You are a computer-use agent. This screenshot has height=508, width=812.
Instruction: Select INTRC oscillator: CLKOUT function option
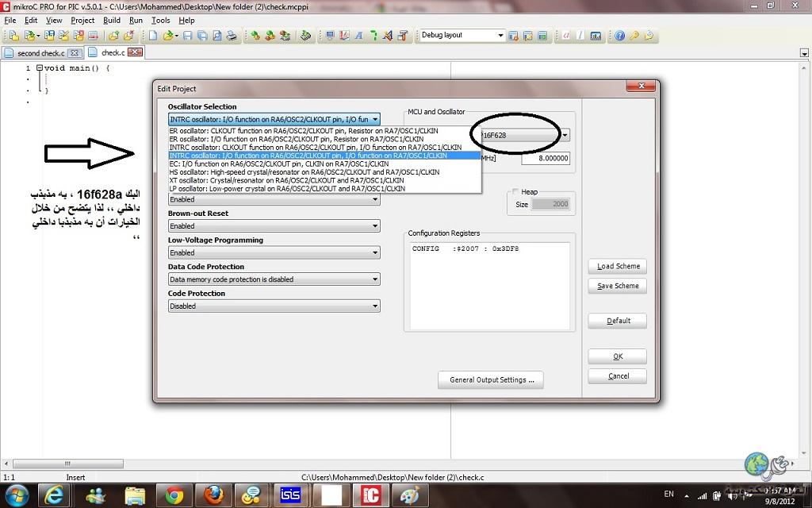click(x=324, y=147)
